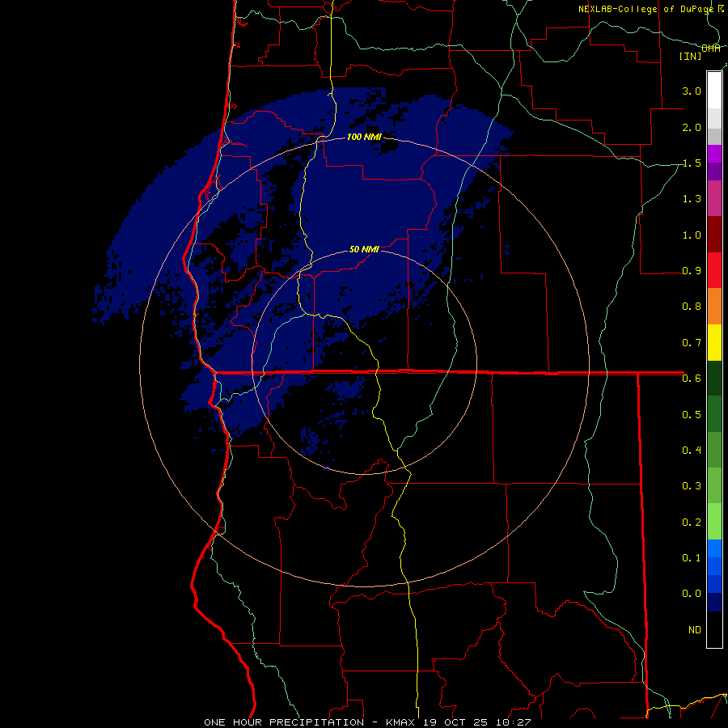Image resolution: width=728 pixels, height=728 pixels.
Task: Click the 0.4 legend value
Action: pos(692,450)
